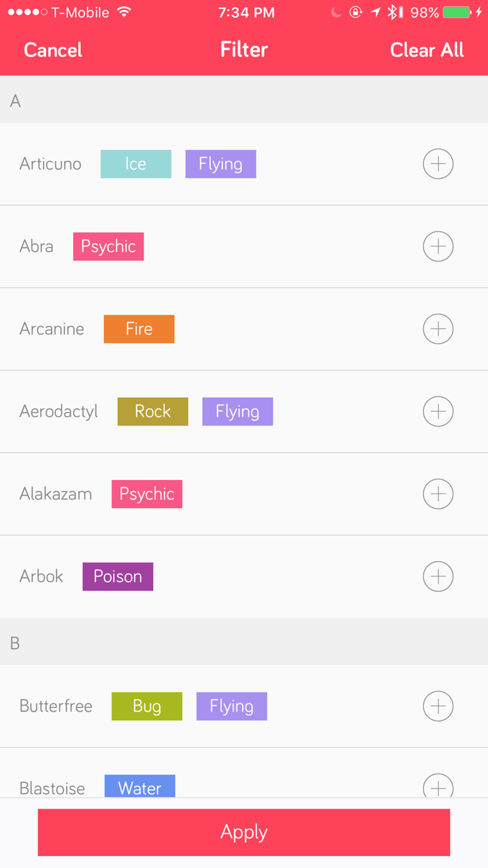Tap the Psychic tag next to Abra
Screen dimensions: 488x868
(108, 246)
